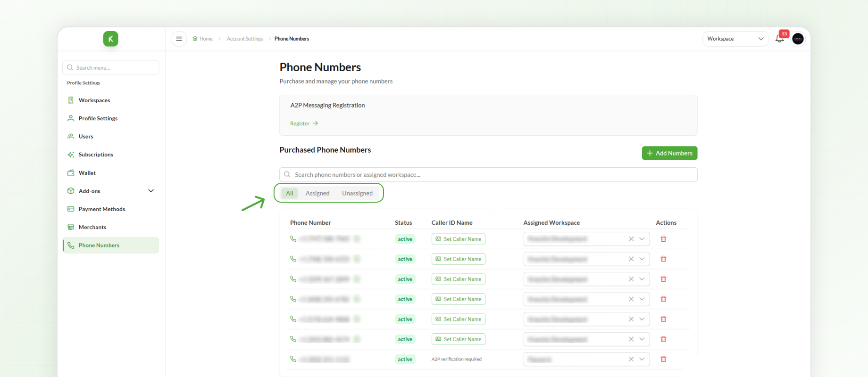868x377 pixels.
Task: Open Account Settings breadcrumb link
Action: pos(245,39)
